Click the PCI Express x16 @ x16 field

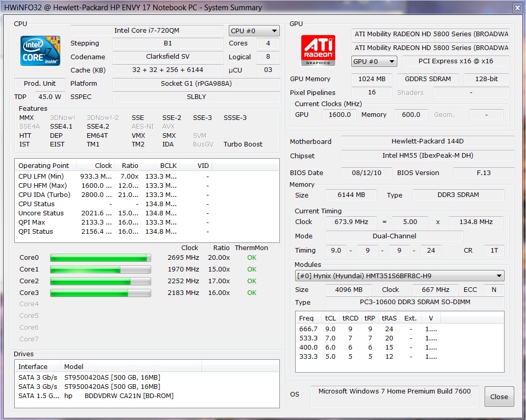456,61
